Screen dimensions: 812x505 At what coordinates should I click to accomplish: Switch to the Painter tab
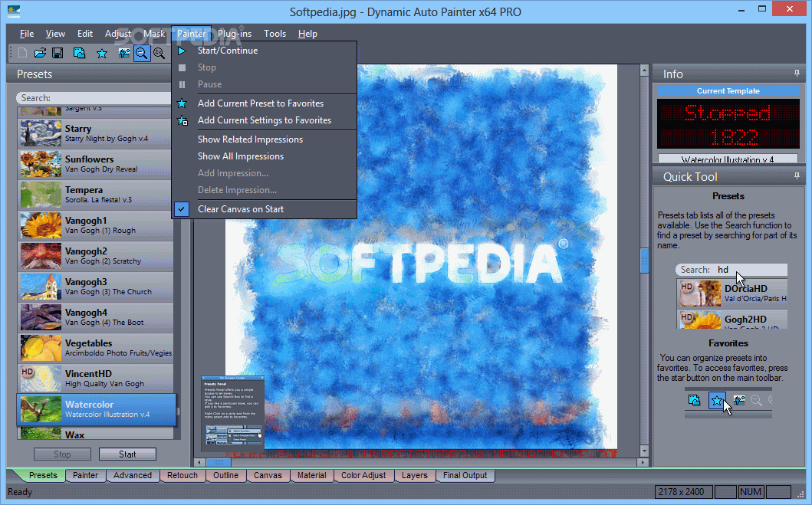[x=85, y=475]
